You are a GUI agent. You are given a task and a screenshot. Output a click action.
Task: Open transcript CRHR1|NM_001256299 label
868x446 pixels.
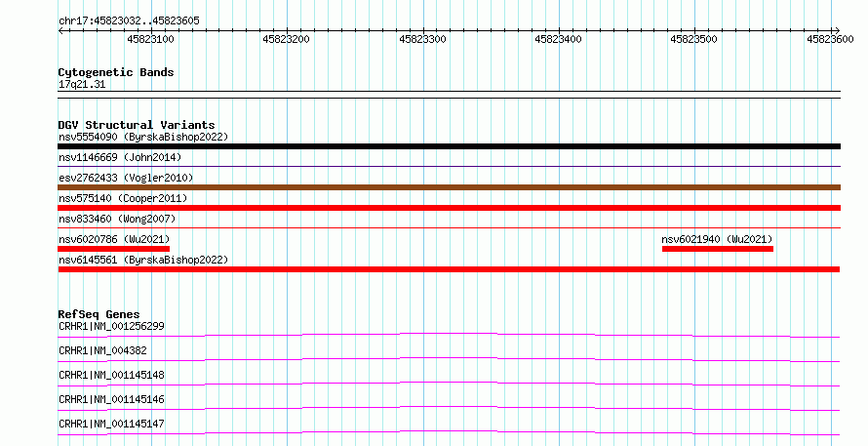tap(111, 326)
